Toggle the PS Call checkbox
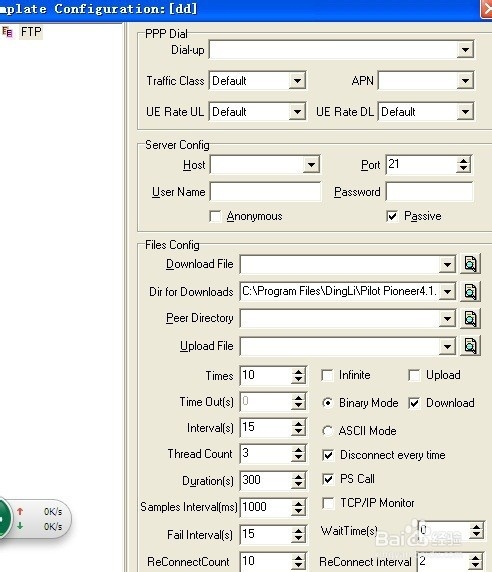 328,479
